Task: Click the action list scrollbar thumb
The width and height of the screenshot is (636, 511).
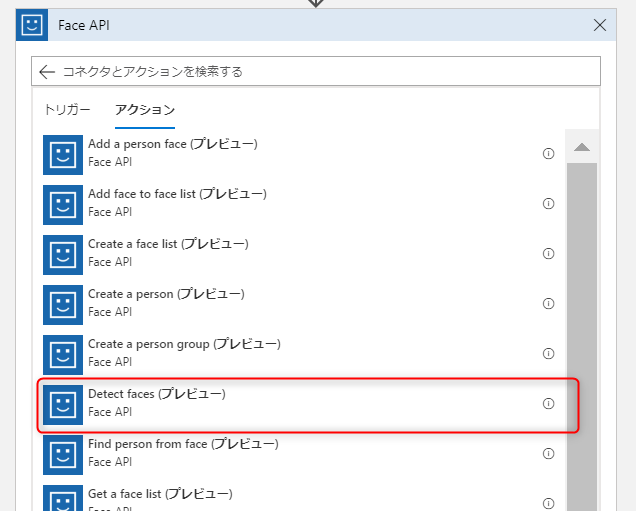Action: tap(582, 337)
